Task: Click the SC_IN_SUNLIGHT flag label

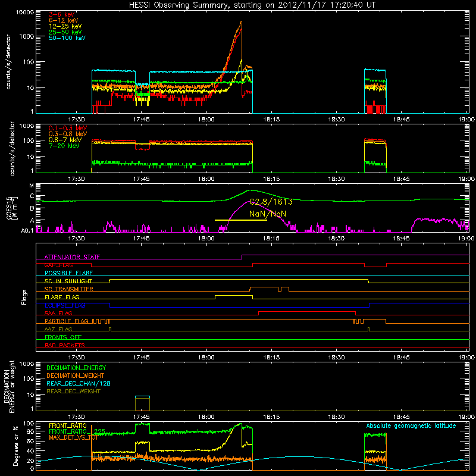Action: [x=68, y=281]
